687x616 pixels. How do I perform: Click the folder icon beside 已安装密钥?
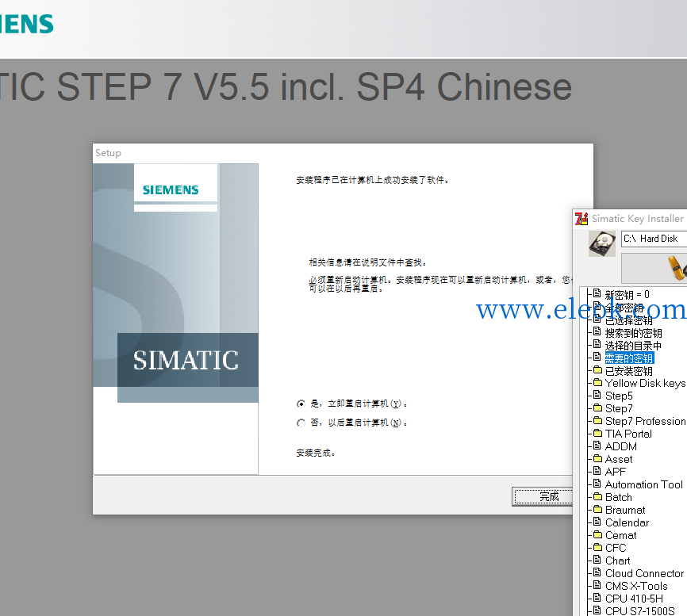pos(597,370)
